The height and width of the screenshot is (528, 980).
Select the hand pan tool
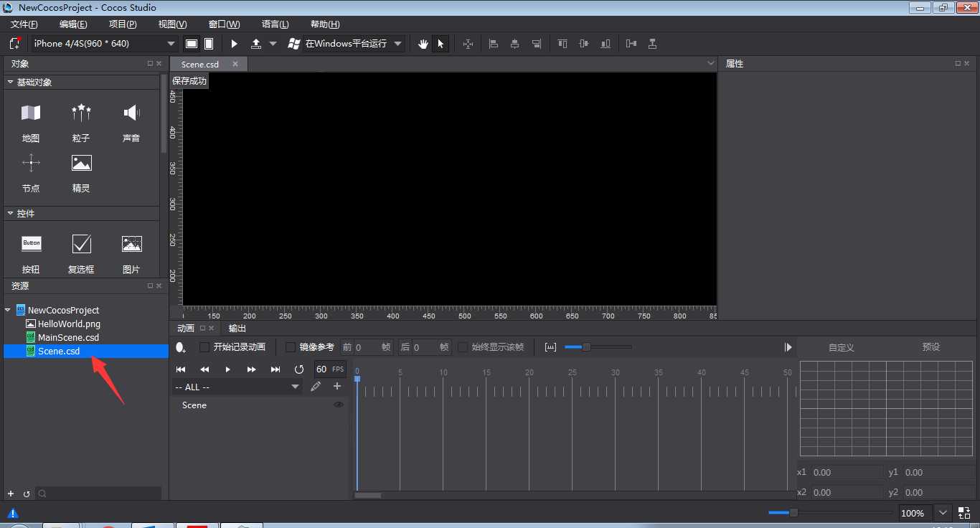(423, 44)
